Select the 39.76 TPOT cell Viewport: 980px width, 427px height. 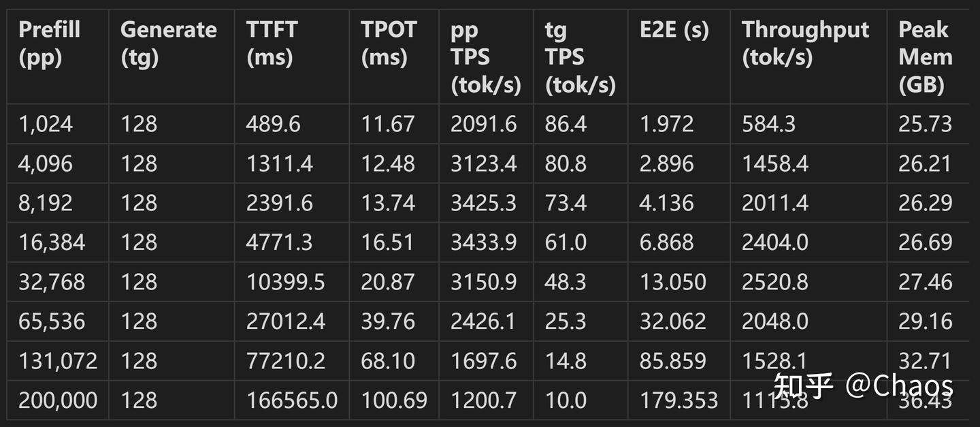(388, 321)
